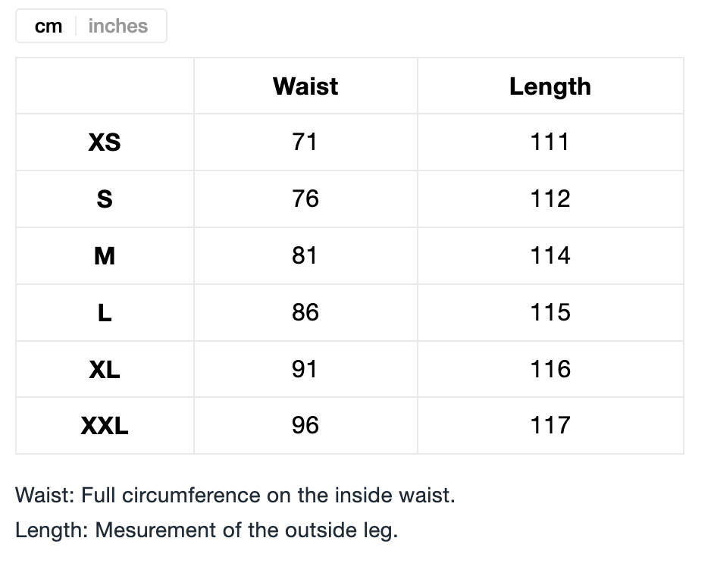Select the XS size row label
Image resolution: width=714 pixels, height=588 pixels.
pyautogui.click(x=105, y=142)
